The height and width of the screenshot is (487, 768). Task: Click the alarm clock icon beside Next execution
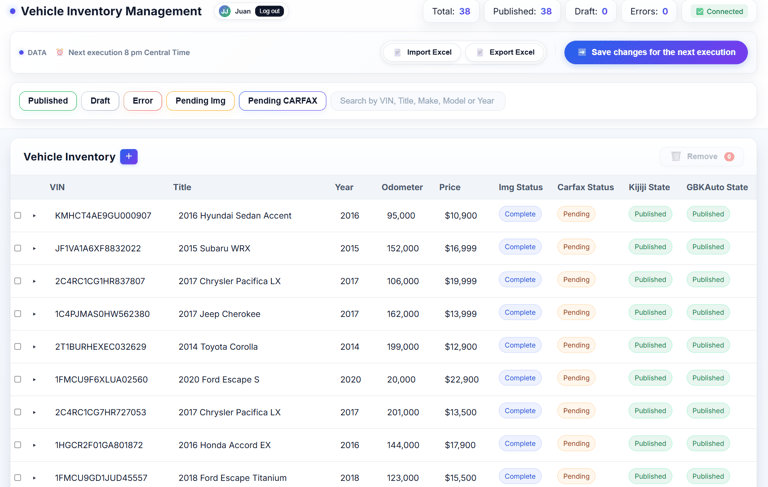coord(60,52)
